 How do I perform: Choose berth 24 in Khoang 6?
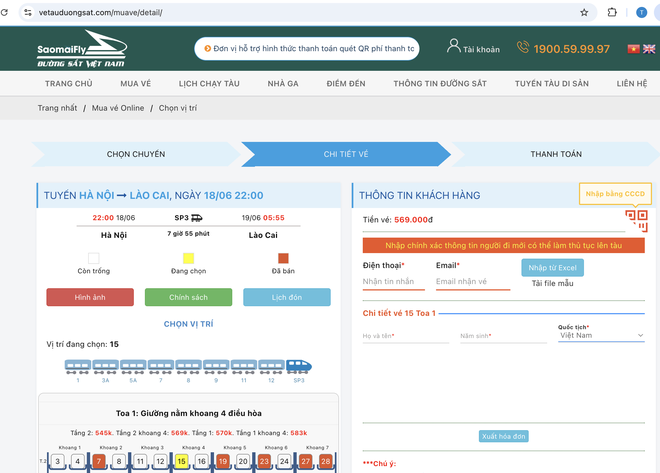click(x=284, y=461)
